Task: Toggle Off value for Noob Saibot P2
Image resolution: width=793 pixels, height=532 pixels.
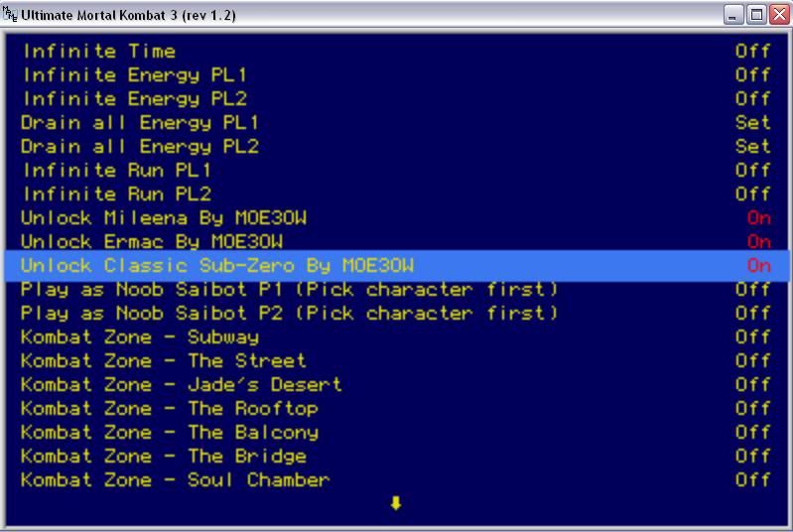Action: pos(753,313)
